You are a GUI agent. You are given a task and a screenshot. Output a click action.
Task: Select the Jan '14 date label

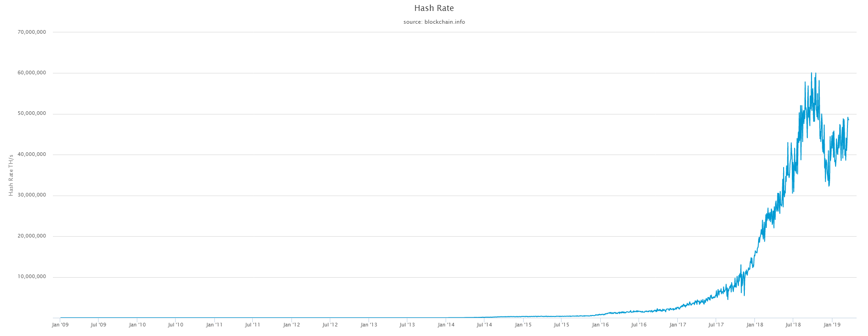(446, 325)
